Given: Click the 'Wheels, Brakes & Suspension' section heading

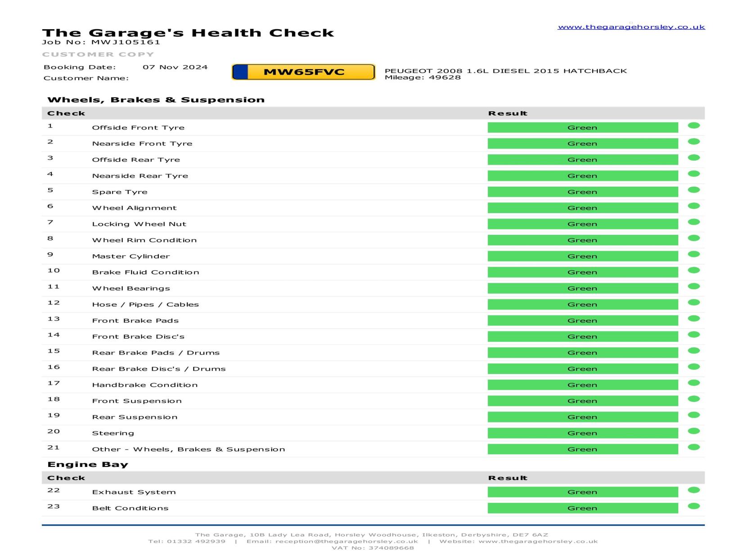Looking at the screenshot, I should [156, 100].
